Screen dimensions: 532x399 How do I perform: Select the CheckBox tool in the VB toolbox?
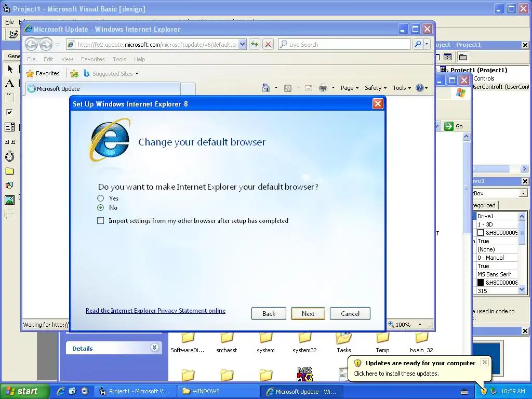pyautogui.click(x=10, y=112)
